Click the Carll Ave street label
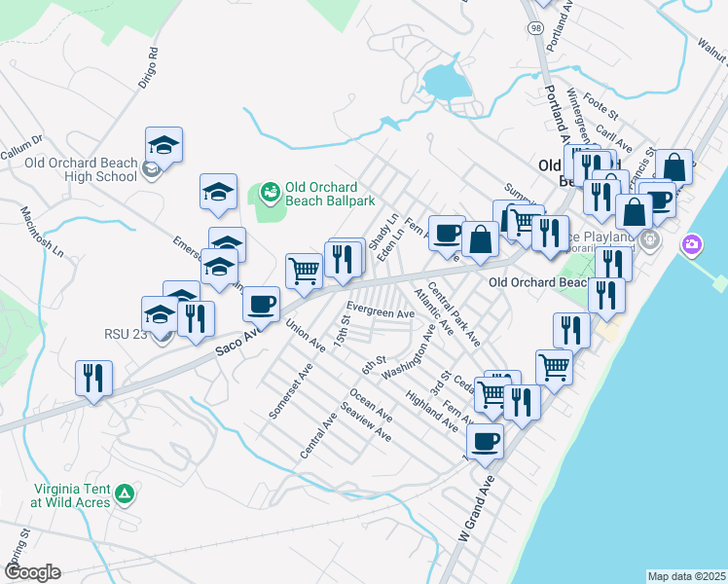Viewport: 728px width, 584px height. coord(614,138)
